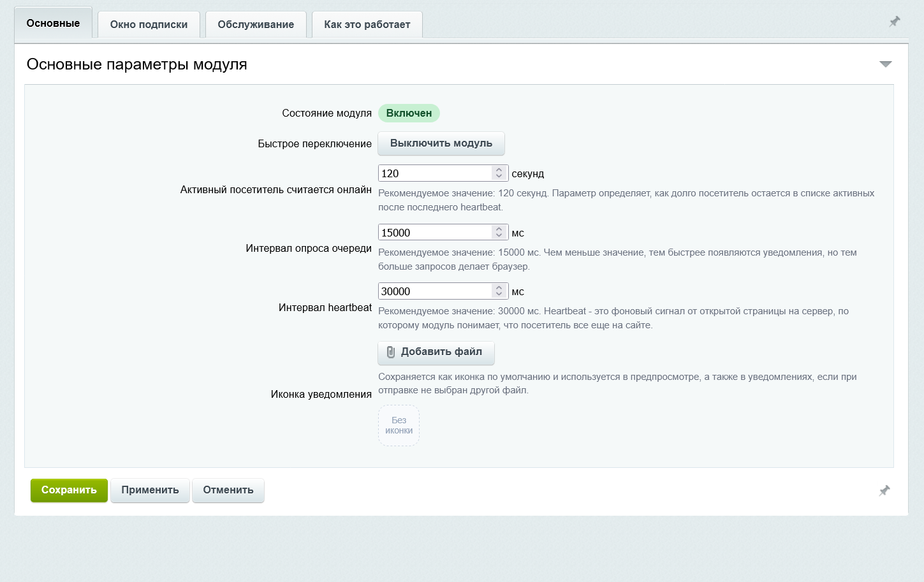The image size is (924, 582).
Task: Click the green Сохранить button
Action: pyautogui.click(x=69, y=490)
